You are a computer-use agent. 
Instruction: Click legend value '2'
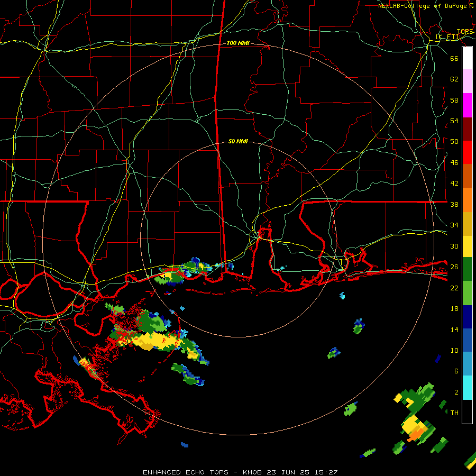[456, 392]
